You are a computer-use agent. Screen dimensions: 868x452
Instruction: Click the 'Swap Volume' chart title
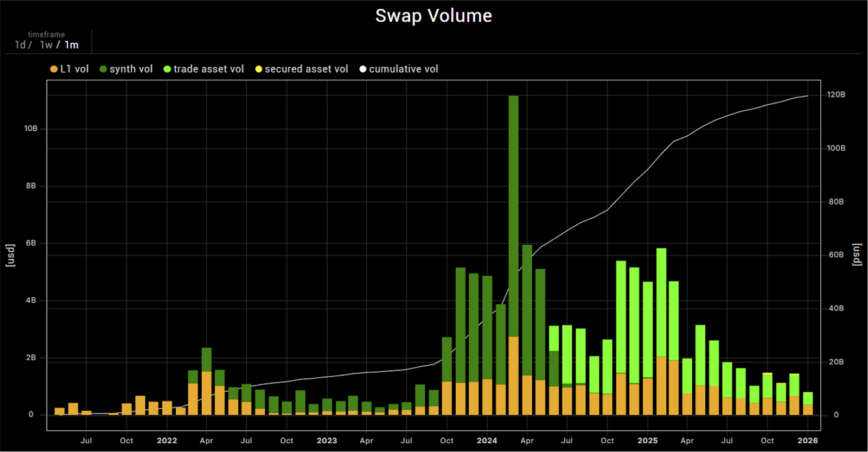[x=433, y=16]
